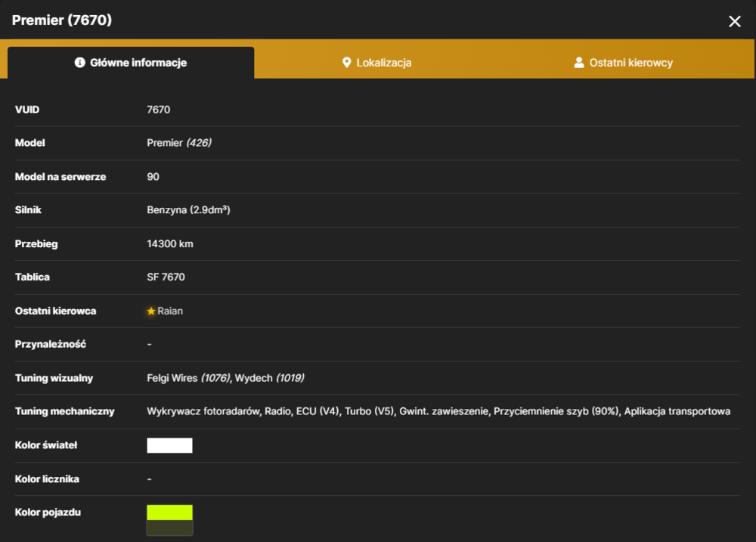Click the info icon on Główne informacje tab
This screenshot has height=542, width=756.
tap(80, 63)
